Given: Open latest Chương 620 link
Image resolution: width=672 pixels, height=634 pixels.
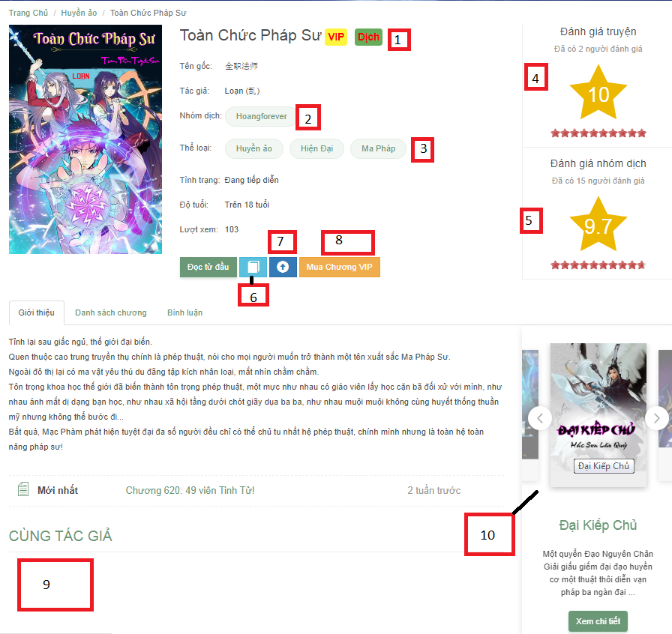Looking at the screenshot, I should pyautogui.click(x=190, y=491).
